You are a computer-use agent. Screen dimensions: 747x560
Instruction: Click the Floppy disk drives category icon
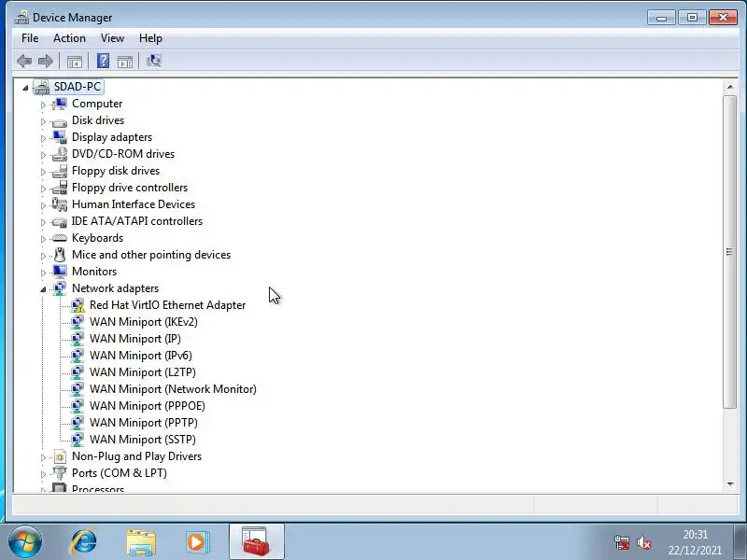point(60,171)
